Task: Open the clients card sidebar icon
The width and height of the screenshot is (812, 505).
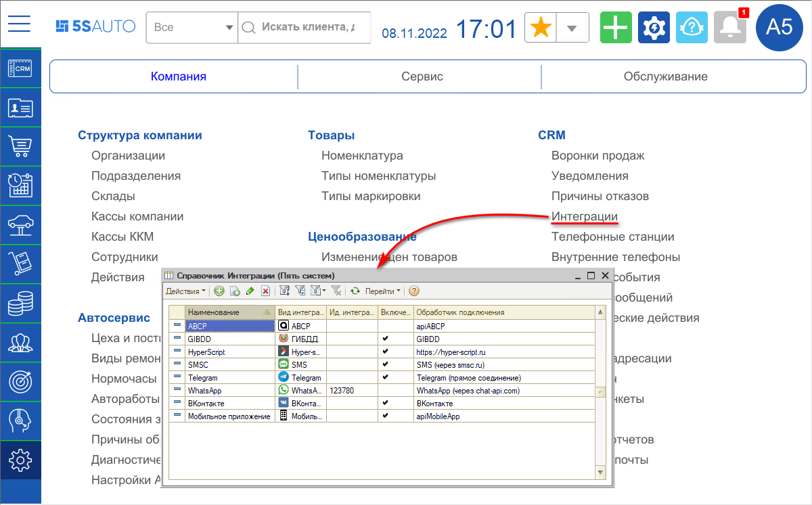Action: (20, 107)
